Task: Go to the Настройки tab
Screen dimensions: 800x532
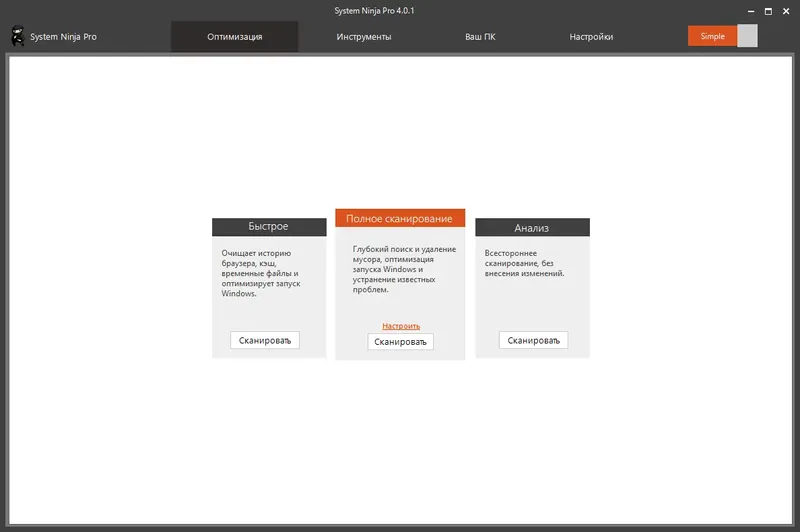Action: pyautogui.click(x=591, y=37)
